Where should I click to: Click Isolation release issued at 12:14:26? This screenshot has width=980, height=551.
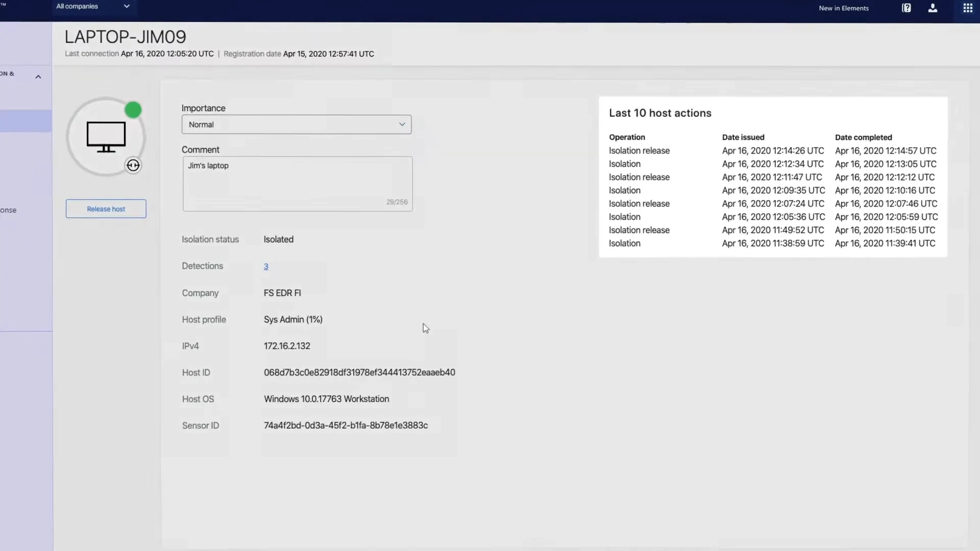(773, 151)
